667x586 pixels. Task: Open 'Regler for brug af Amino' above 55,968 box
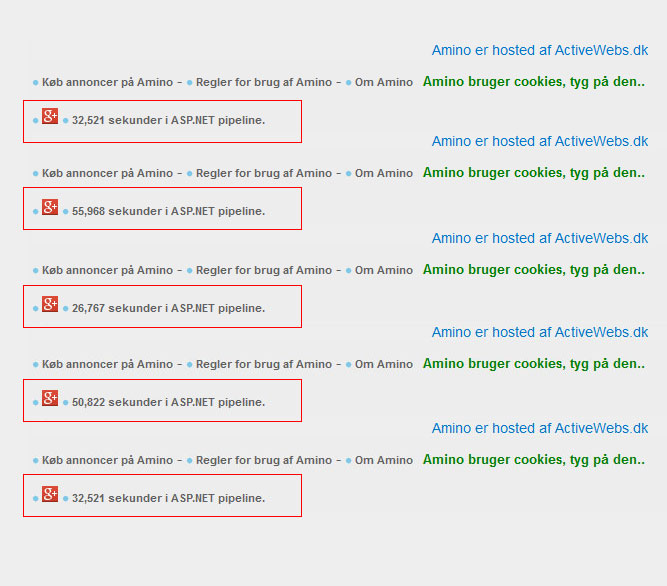point(263,173)
